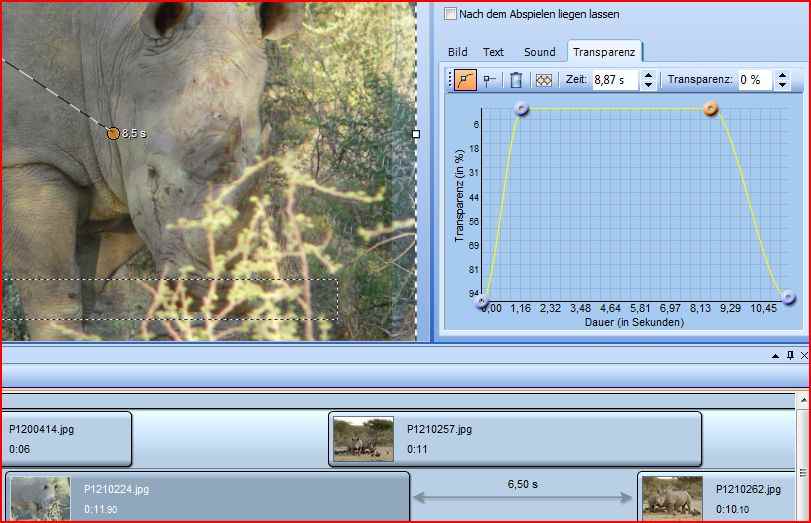Decrease Transparenz value with down arrow
The width and height of the screenshot is (811, 523).
coord(781,85)
